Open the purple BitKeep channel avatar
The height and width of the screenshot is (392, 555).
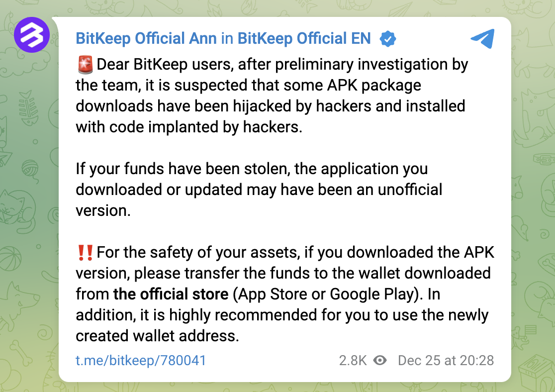(32, 35)
